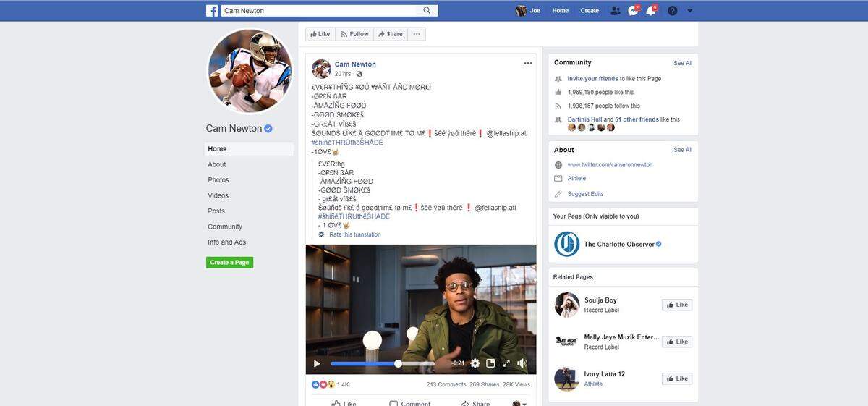
Task: Click Home in top navigation bar
Action: [560, 11]
